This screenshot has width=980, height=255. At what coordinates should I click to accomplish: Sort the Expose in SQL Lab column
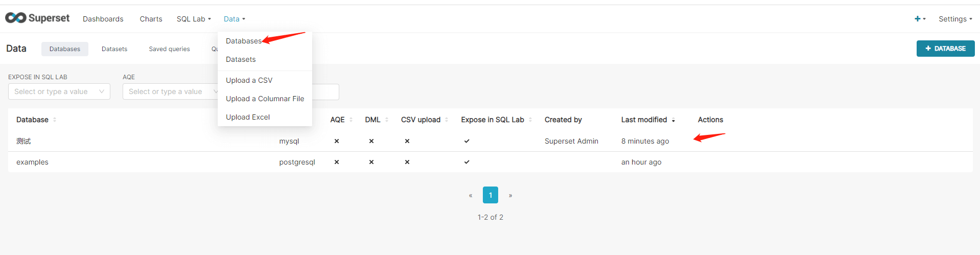point(530,120)
